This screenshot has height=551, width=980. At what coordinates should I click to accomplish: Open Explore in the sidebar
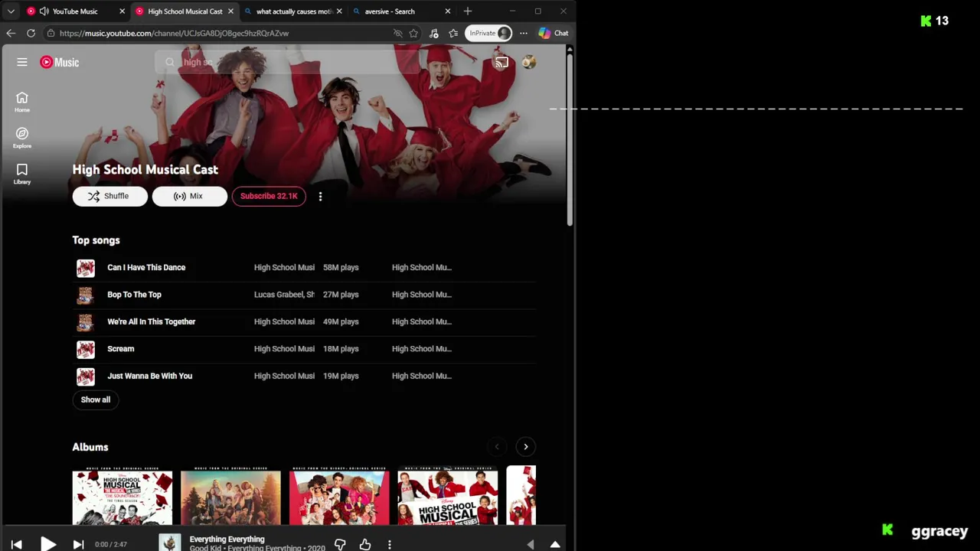22,137
